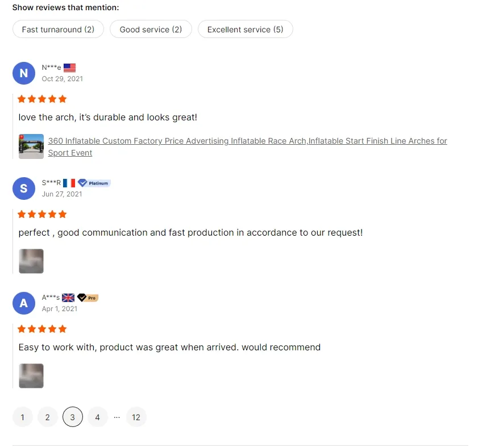Jump to the last page 12
This screenshot has width=503, height=448.
click(x=136, y=417)
